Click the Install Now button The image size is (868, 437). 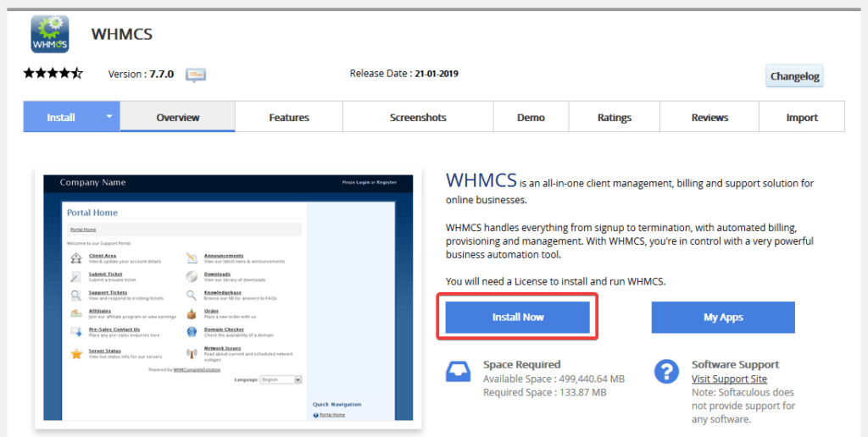[518, 317]
